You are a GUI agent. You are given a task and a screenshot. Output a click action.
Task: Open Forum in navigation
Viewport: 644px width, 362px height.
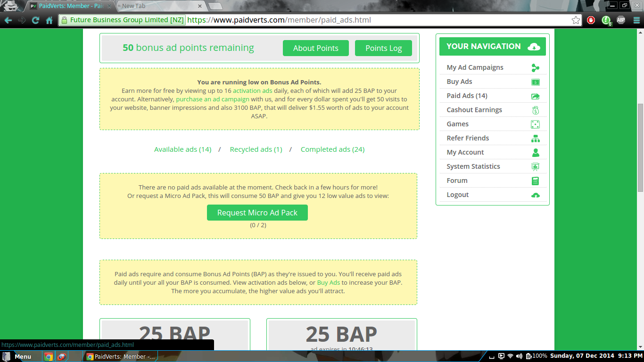[457, 181]
